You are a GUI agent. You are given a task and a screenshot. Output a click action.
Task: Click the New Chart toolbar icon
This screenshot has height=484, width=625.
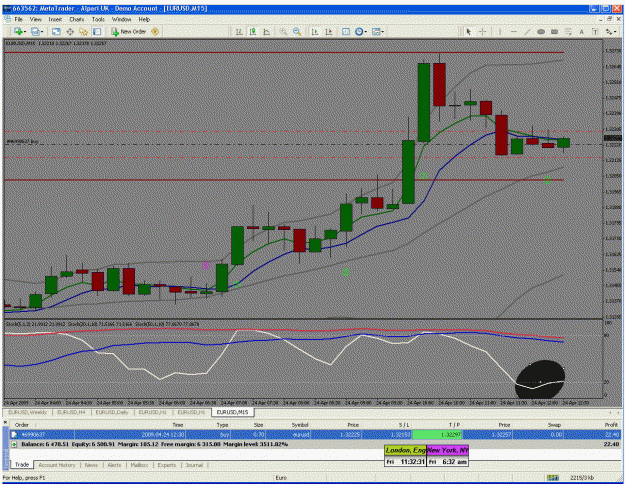click(x=17, y=31)
